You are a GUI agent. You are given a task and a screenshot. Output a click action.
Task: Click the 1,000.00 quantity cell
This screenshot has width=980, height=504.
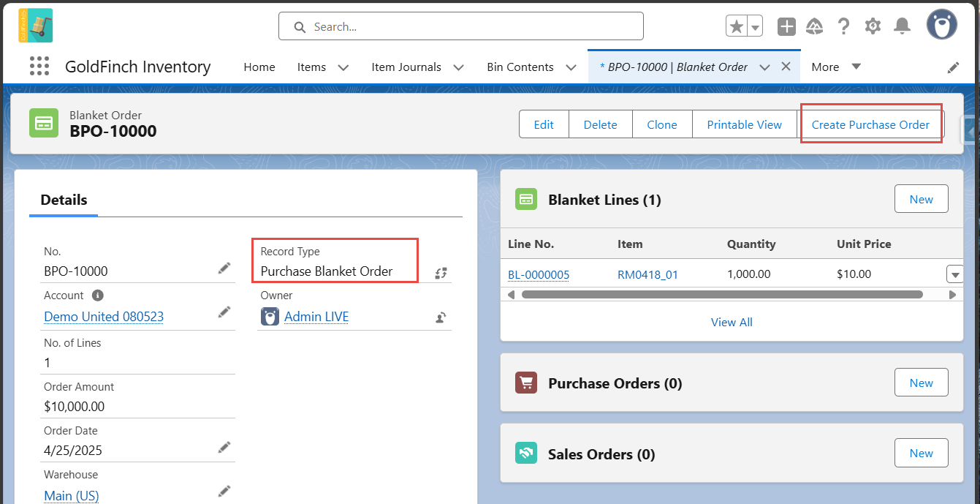coord(749,274)
